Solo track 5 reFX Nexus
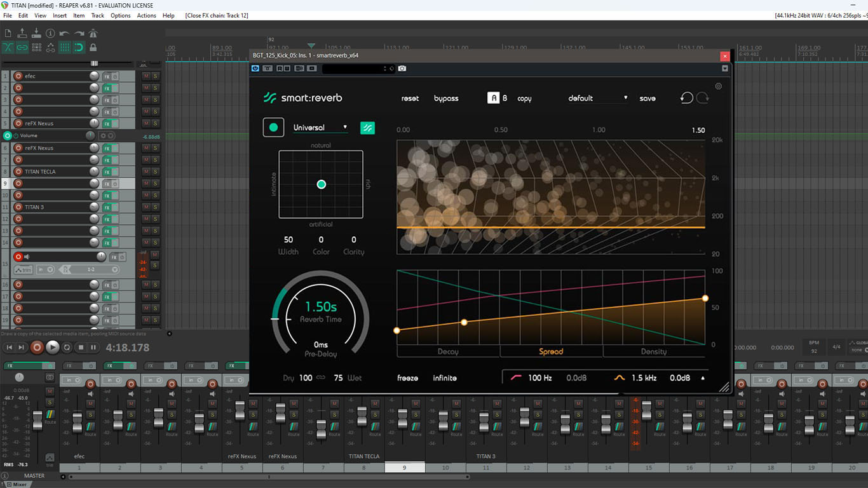 [x=155, y=123]
